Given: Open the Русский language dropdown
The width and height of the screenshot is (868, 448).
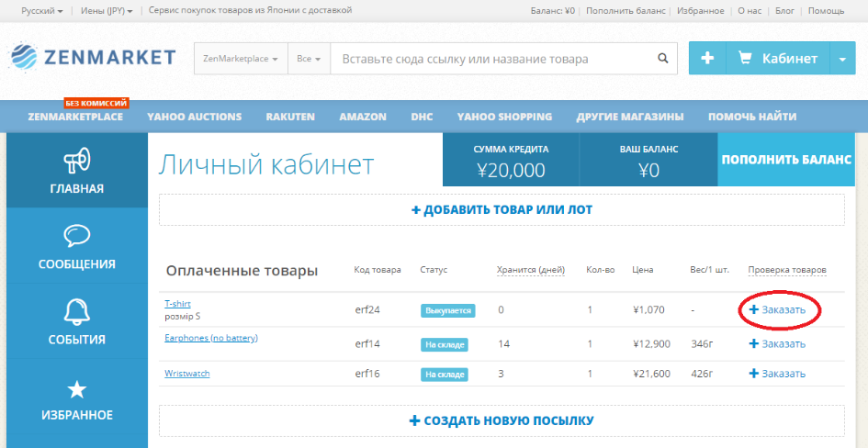Looking at the screenshot, I should point(42,10).
